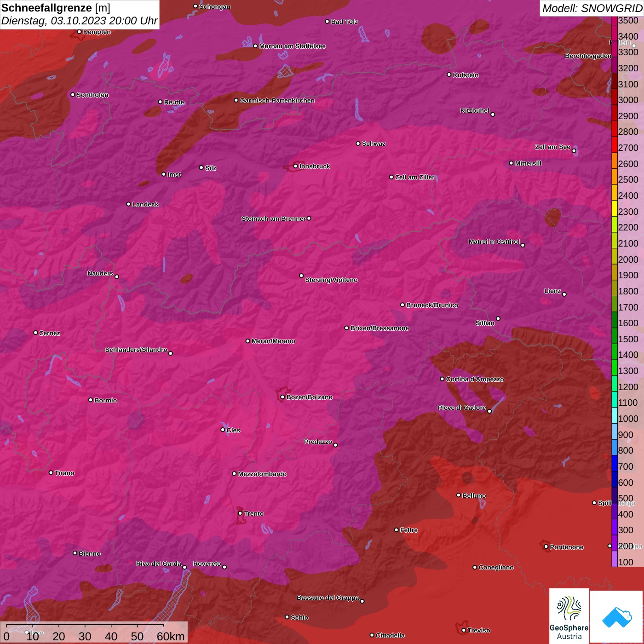The height and width of the screenshot is (644, 644).
Task: Click the blue avalanche service logo
Action: click(617, 617)
